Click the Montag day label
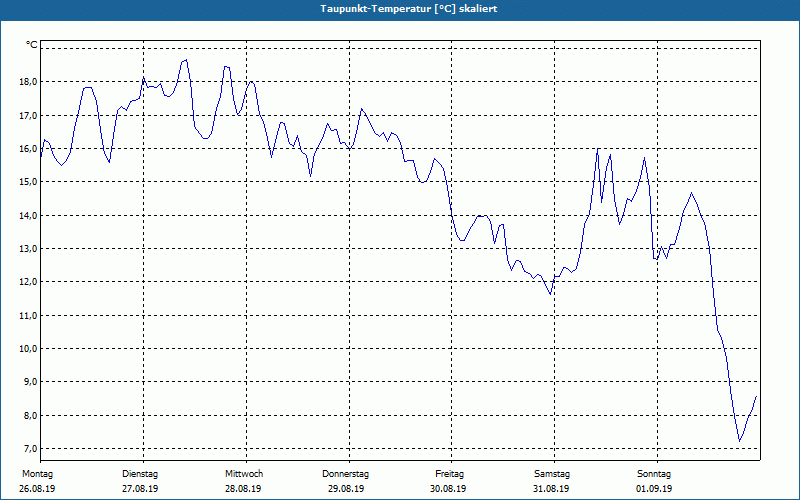Screen dimensions: 800x500 pos(37,474)
